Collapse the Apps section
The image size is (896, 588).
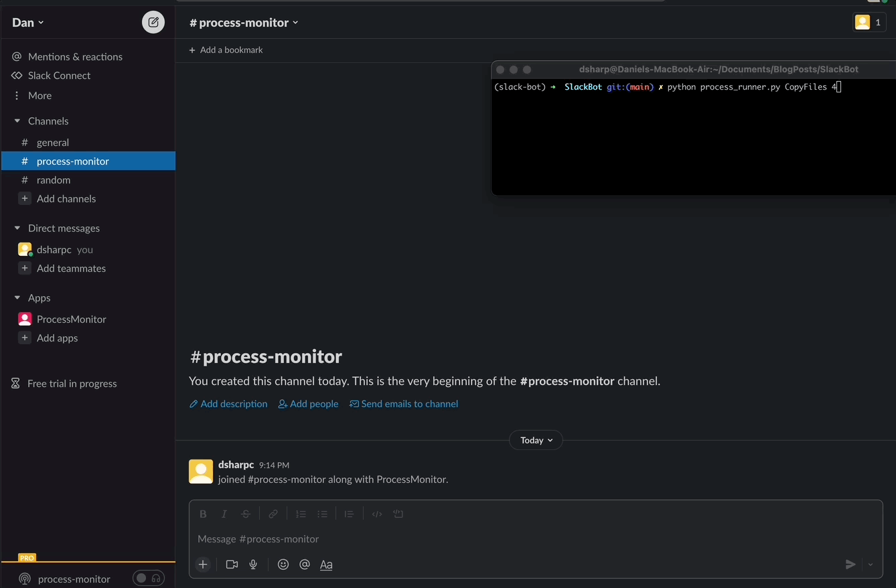coord(17,298)
